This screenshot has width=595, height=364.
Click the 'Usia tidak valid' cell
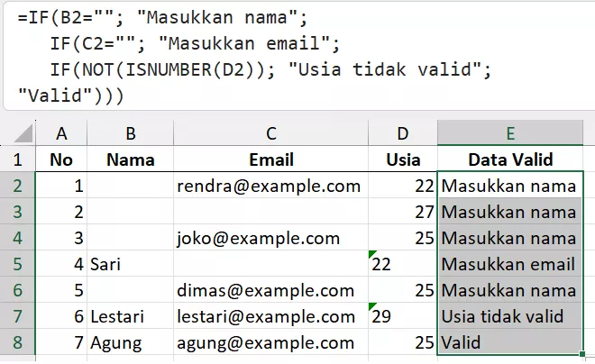click(x=509, y=317)
